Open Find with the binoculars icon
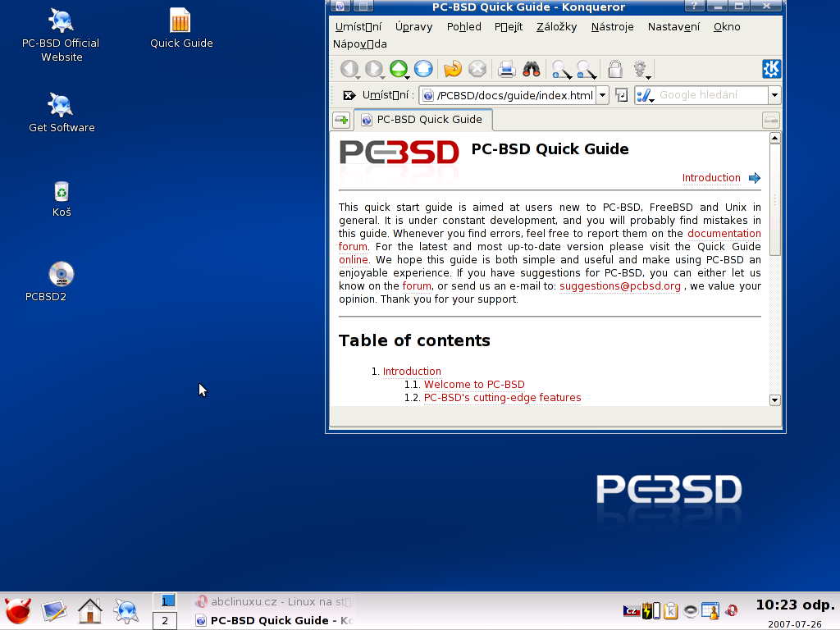The height and width of the screenshot is (630, 840). tap(531, 69)
